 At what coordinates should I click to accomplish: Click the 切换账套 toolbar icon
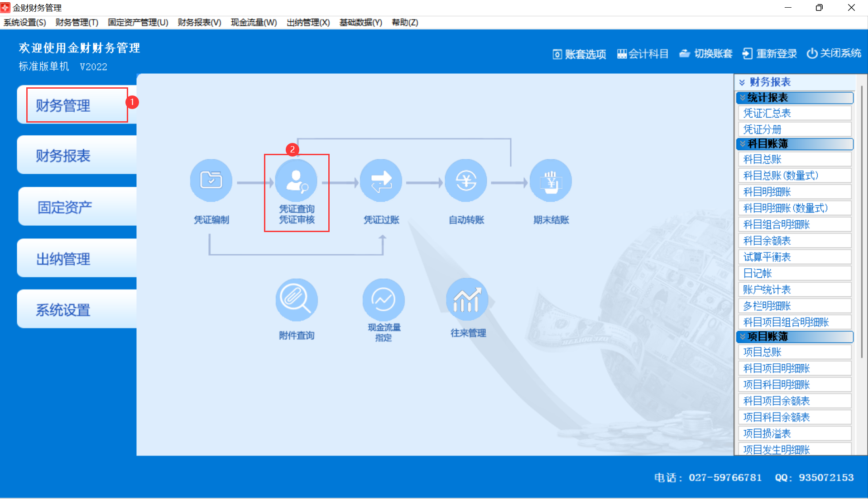pyautogui.click(x=706, y=53)
